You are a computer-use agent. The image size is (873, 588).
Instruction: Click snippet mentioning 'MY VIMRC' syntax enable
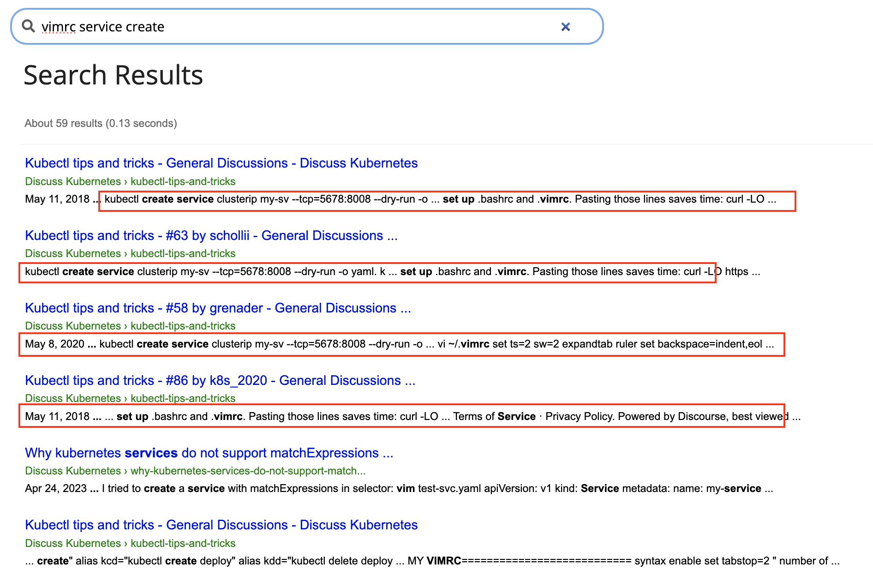click(432, 561)
